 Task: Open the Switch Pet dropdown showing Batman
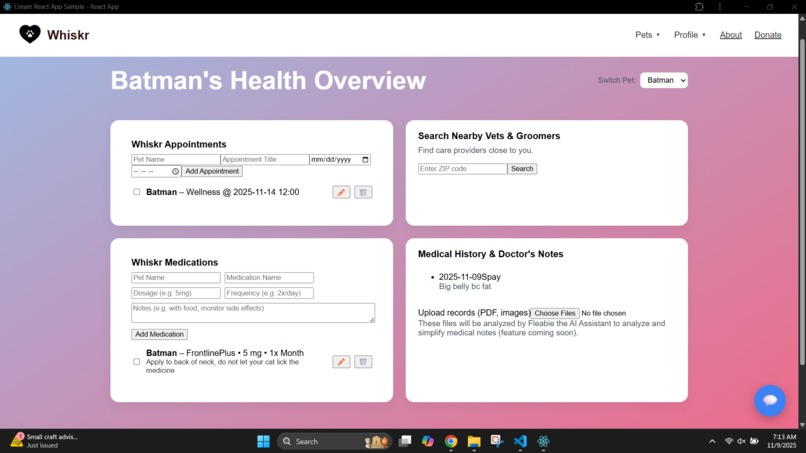pyautogui.click(x=664, y=80)
